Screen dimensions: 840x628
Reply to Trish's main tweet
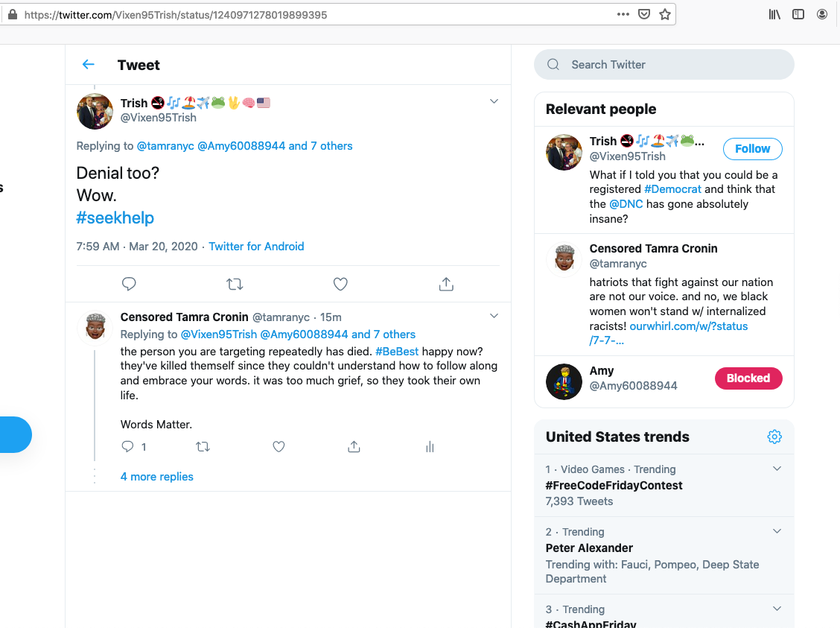[129, 284]
